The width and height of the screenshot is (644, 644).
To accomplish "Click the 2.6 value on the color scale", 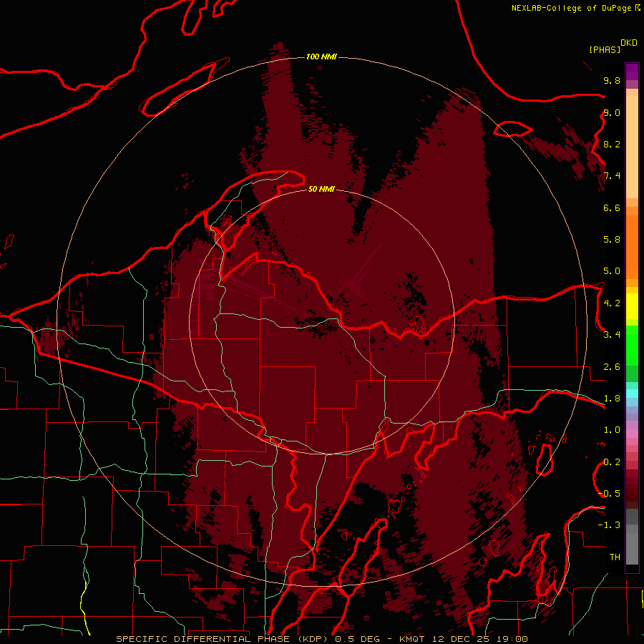I will point(612,367).
